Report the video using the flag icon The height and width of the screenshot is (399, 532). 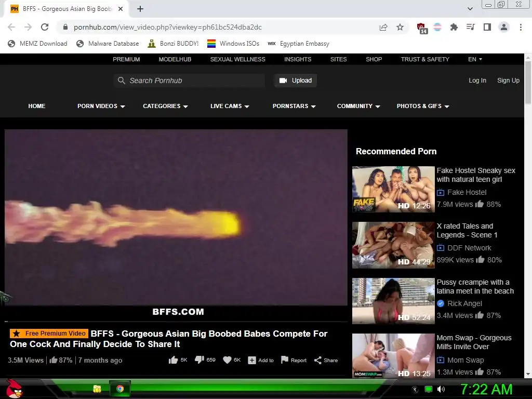point(285,360)
